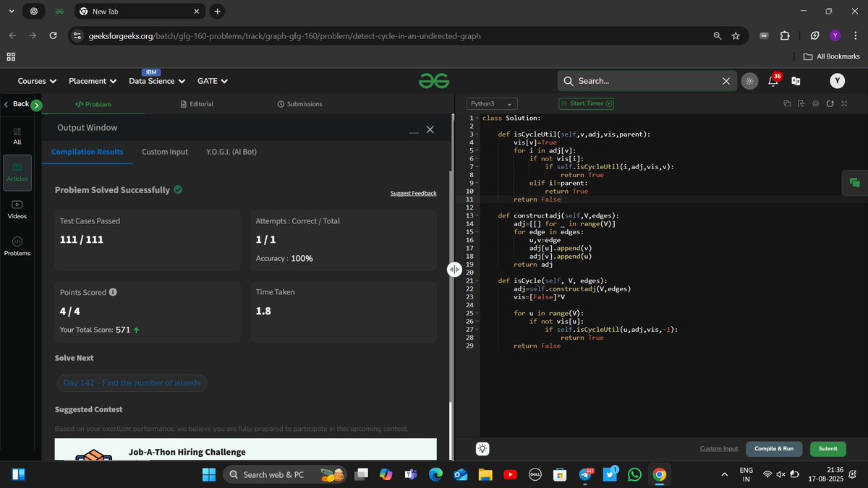Open the Y.O.G.I. (AI Bot) tab

[x=231, y=152]
